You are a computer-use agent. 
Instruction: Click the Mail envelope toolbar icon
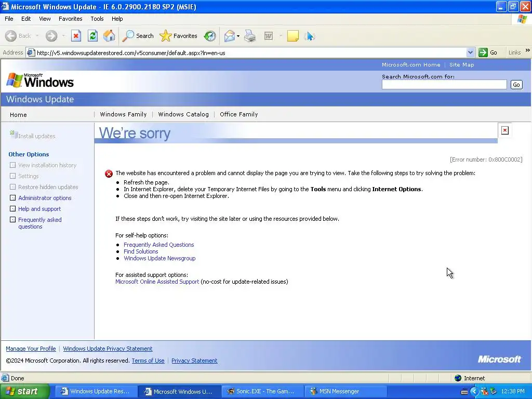click(230, 36)
